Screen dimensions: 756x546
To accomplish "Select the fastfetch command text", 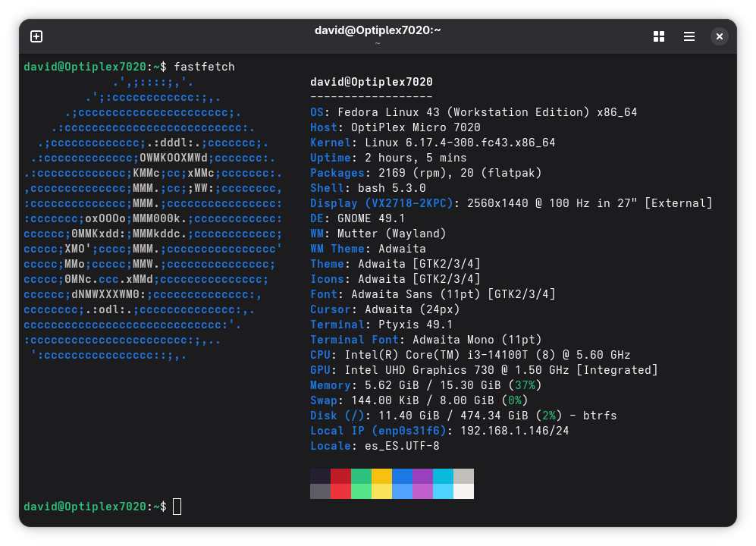I will point(202,66).
